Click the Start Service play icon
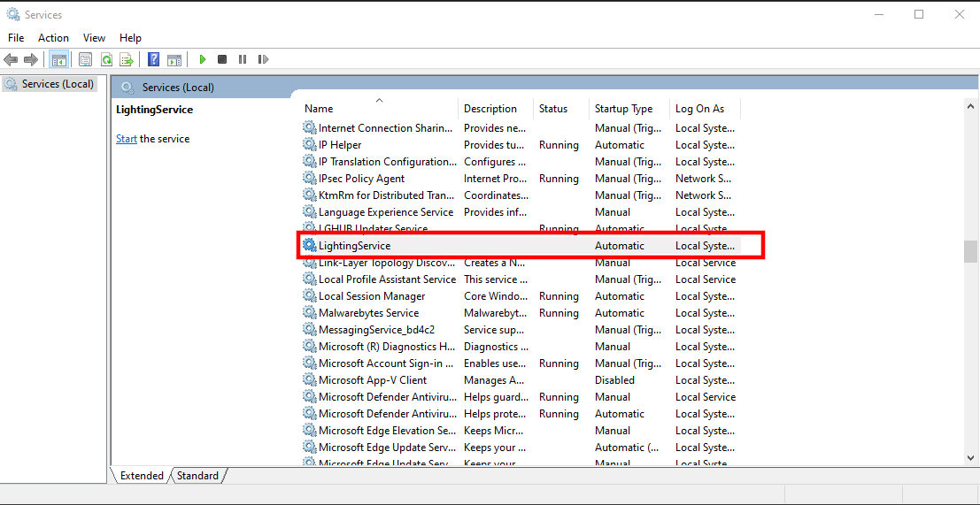The width and height of the screenshot is (980, 505). 203,59
